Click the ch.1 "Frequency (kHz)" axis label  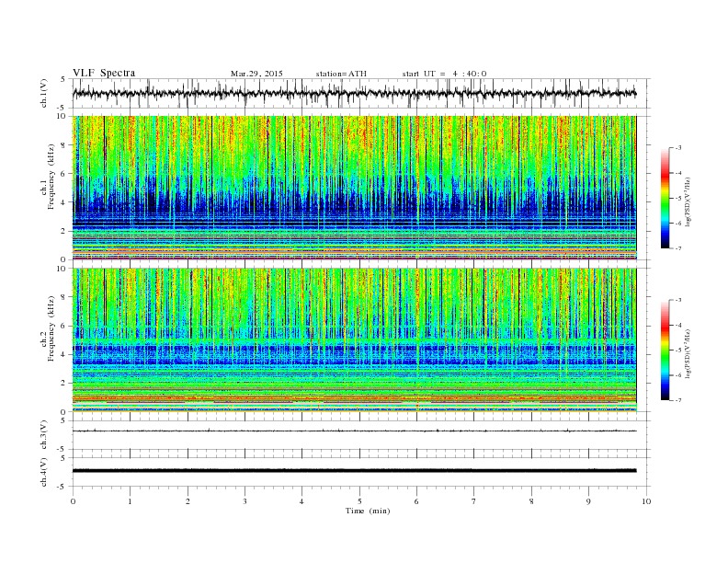[51, 177]
